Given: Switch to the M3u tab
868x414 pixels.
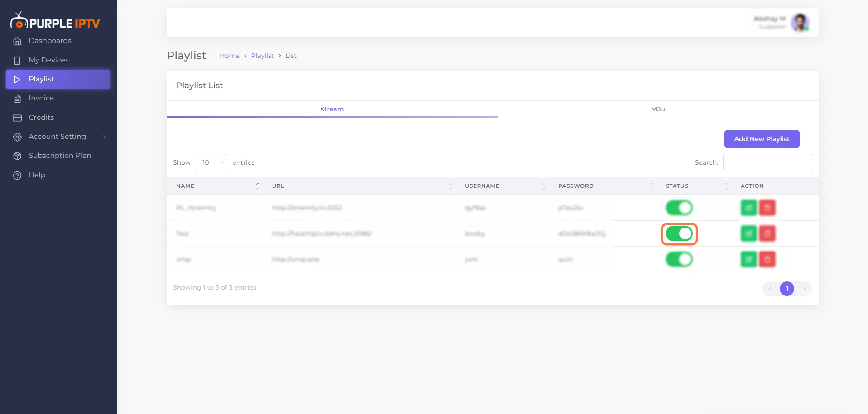Looking at the screenshot, I should (x=658, y=109).
